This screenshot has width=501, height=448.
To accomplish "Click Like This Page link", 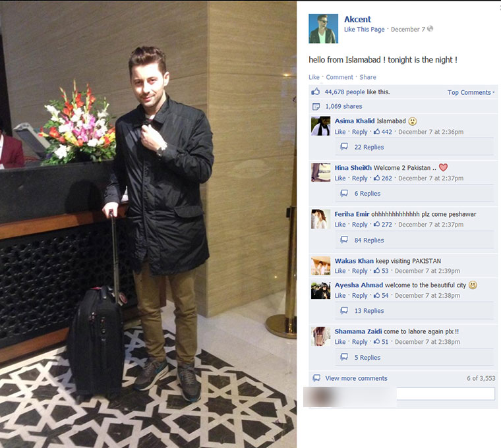I will coord(365,30).
